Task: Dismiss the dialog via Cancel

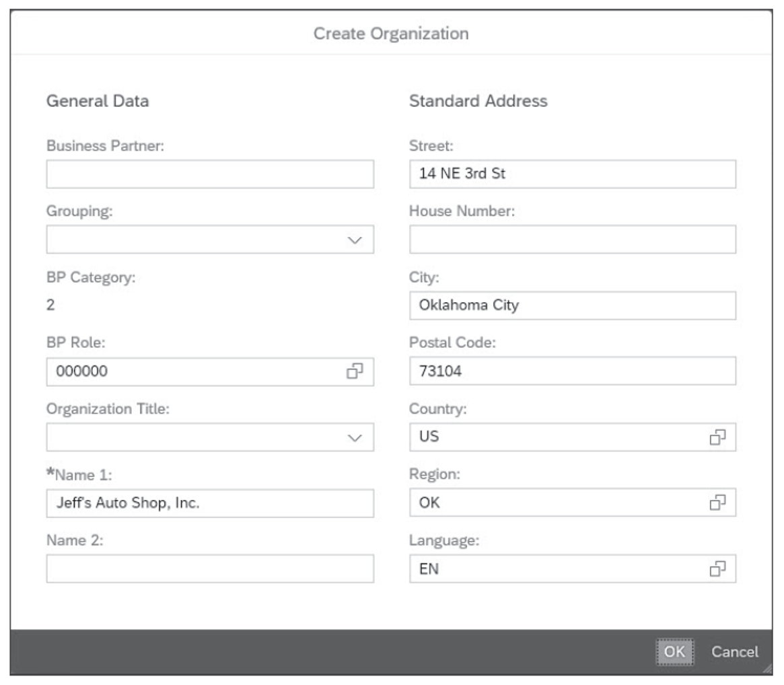Action: click(736, 651)
